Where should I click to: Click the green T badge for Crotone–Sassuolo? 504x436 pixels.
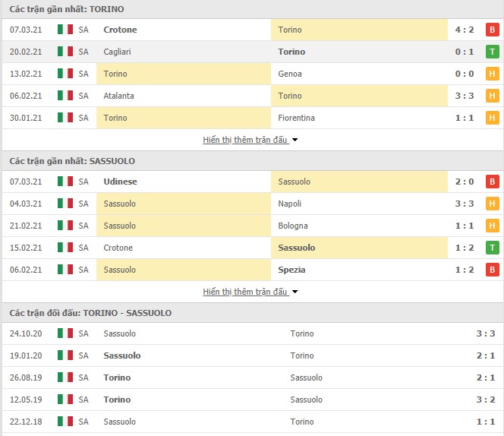pos(492,248)
